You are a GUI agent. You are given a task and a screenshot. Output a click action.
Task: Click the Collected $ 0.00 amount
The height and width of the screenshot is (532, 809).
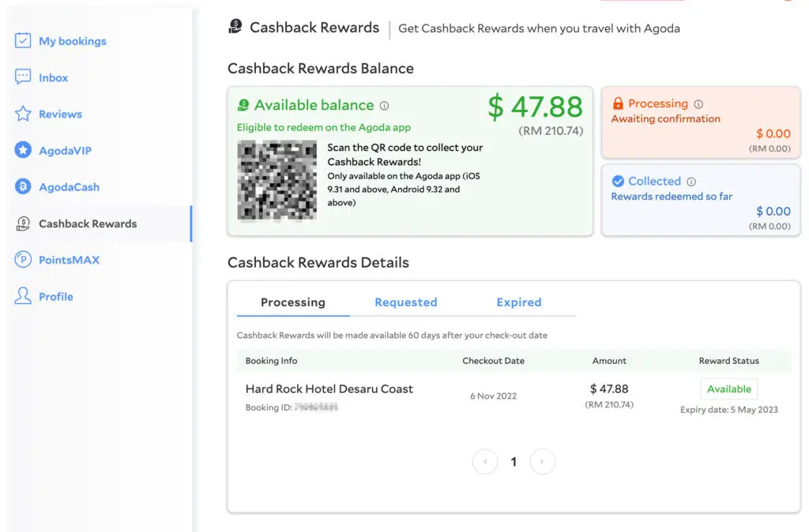(x=773, y=211)
